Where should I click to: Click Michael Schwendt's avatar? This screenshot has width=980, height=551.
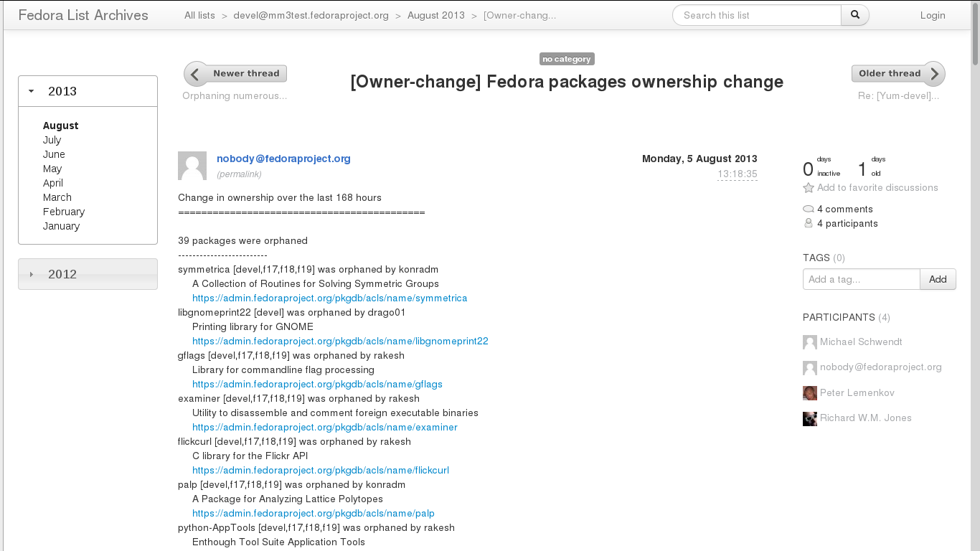pyautogui.click(x=810, y=342)
